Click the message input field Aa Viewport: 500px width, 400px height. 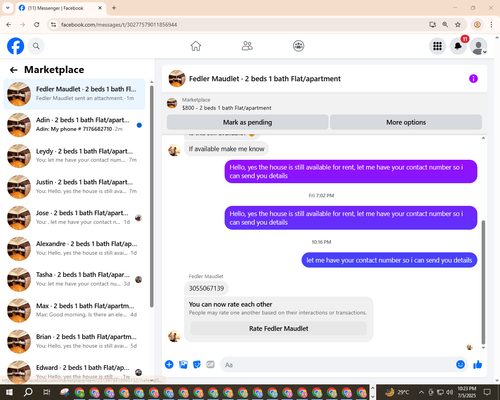pyautogui.click(x=337, y=365)
